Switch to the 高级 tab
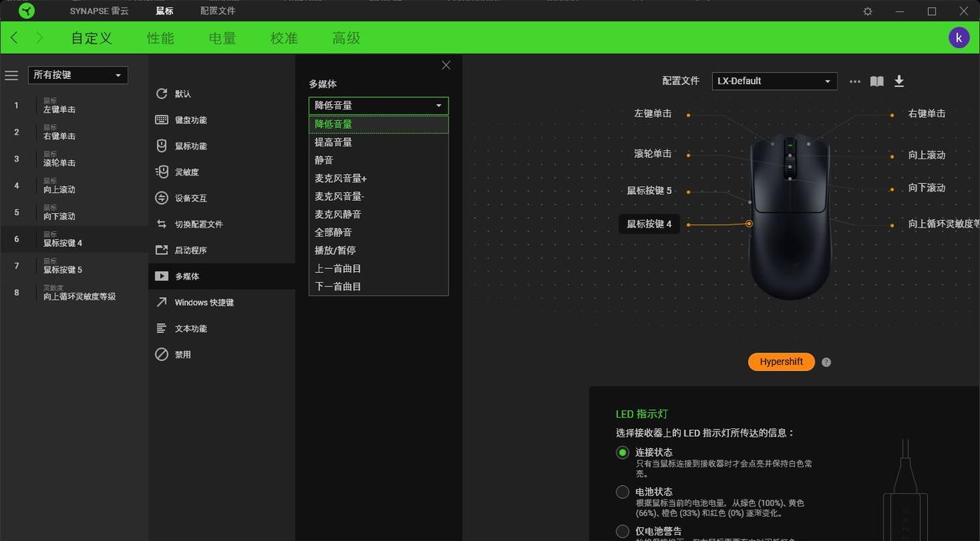 (x=346, y=38)
